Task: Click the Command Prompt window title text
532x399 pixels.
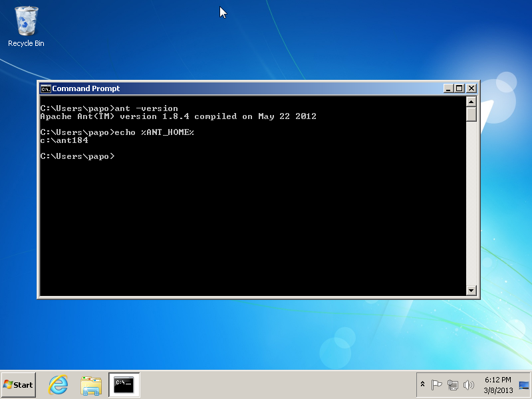Action: pos(86,88)
